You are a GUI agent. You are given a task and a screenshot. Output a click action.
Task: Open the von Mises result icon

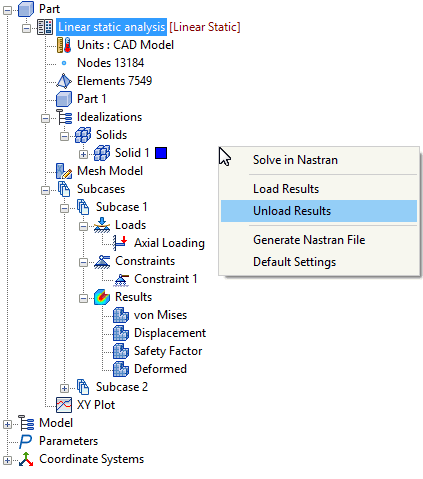(x=121, y=315)
